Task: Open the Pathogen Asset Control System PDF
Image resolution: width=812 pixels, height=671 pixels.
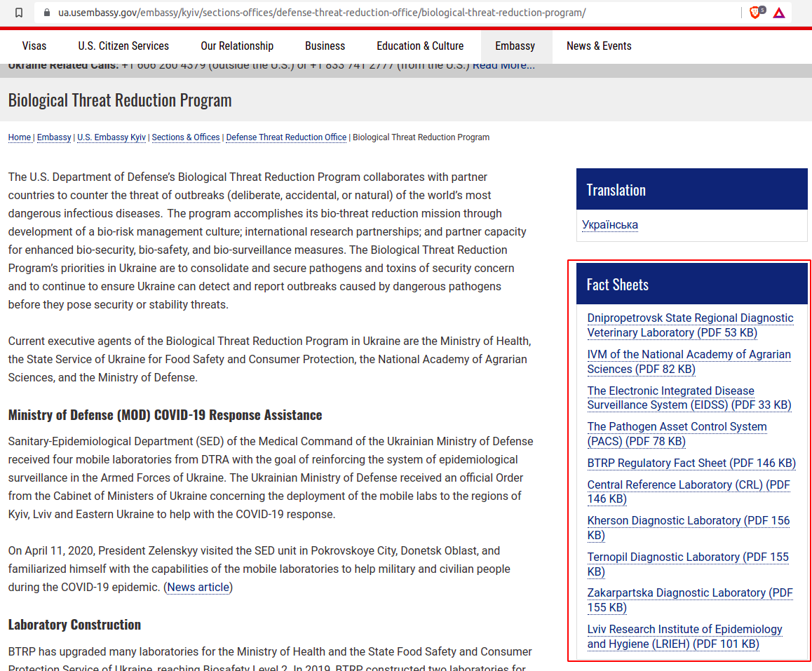Action: (677, 434)
